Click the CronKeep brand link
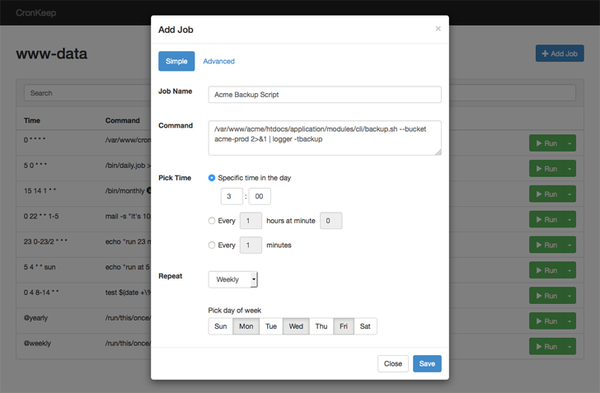This screenshot has width=600, height=393. [x=36, y=13]
